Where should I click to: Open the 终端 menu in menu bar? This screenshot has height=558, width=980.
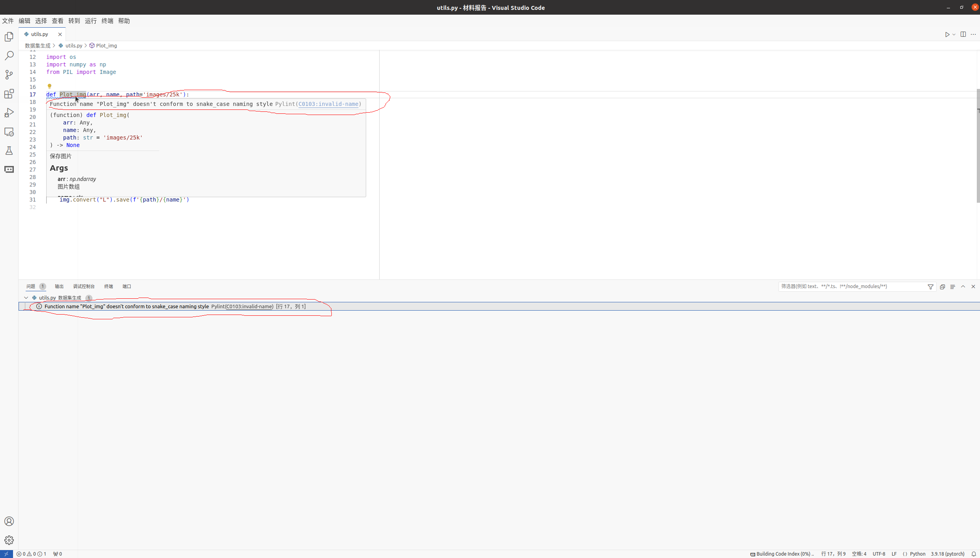[x=107, y=21]
